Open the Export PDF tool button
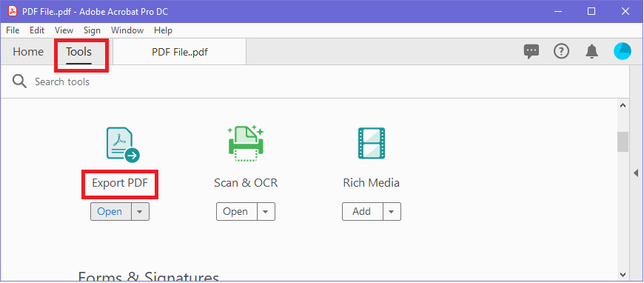Screen dimensions: 644x283 [111, 211]
